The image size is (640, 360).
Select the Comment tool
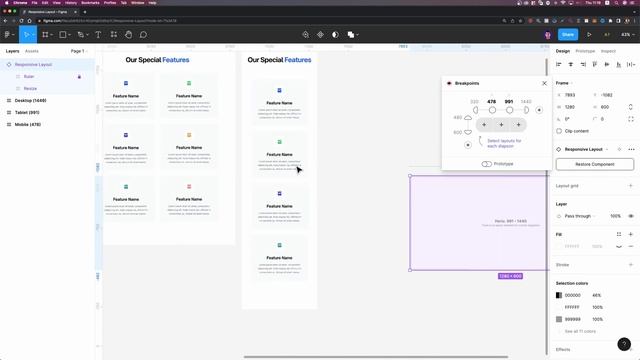143,35
